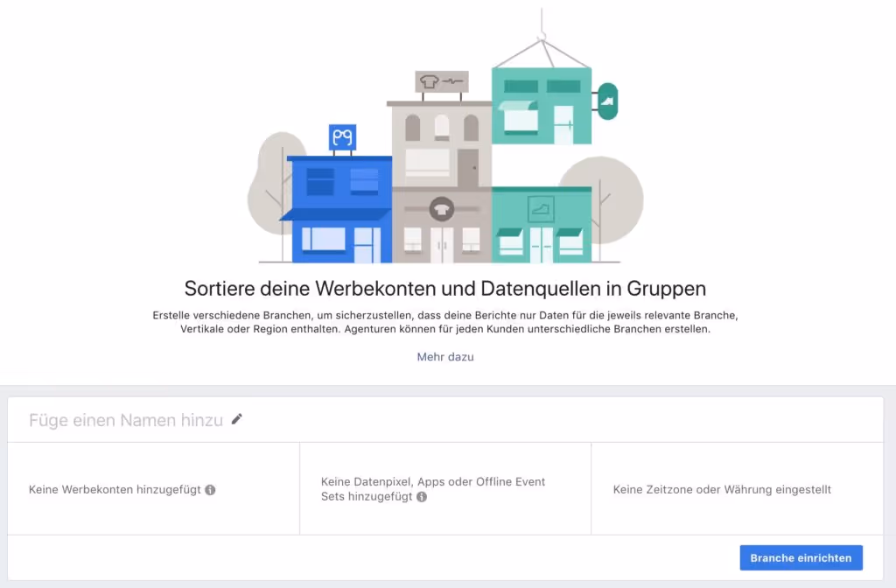The height and width of the screenshot is (588, 896).
Task: Select the Keine Datenpixel, Apps oder Offline text
Action: click(433, 482)
